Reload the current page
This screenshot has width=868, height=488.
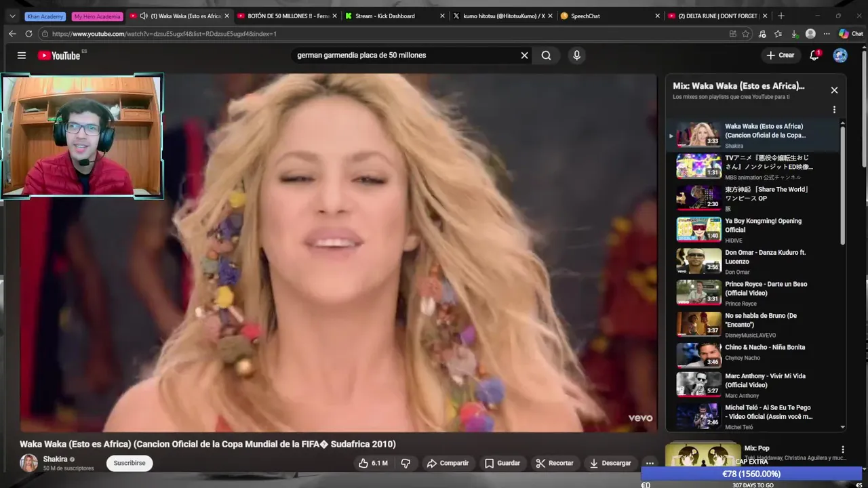click(28, 33)
